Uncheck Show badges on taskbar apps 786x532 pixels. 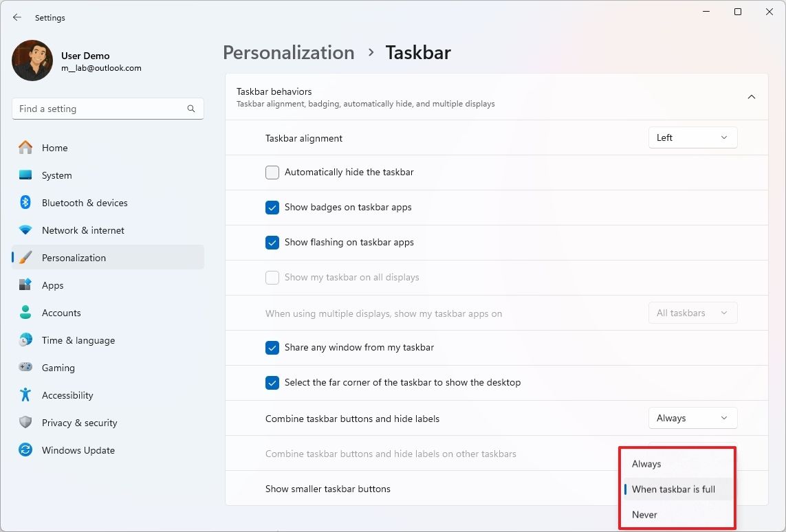tap(272, 208)
